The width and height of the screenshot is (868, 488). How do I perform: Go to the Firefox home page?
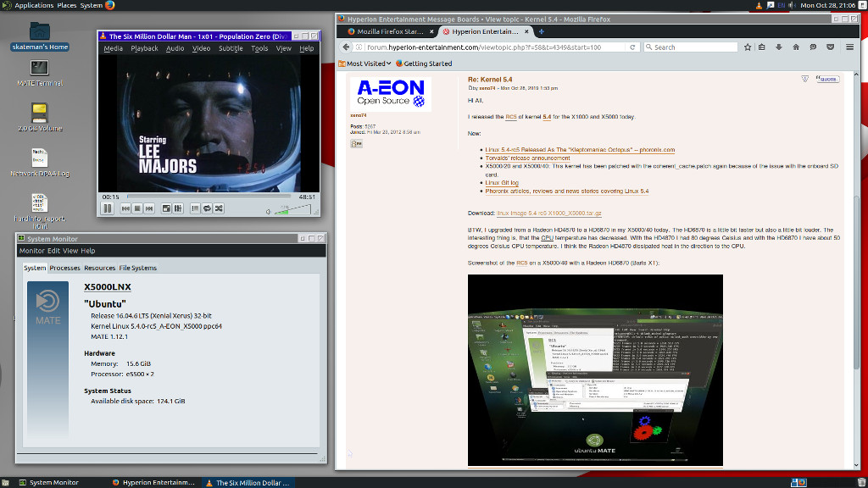point(796,47)
